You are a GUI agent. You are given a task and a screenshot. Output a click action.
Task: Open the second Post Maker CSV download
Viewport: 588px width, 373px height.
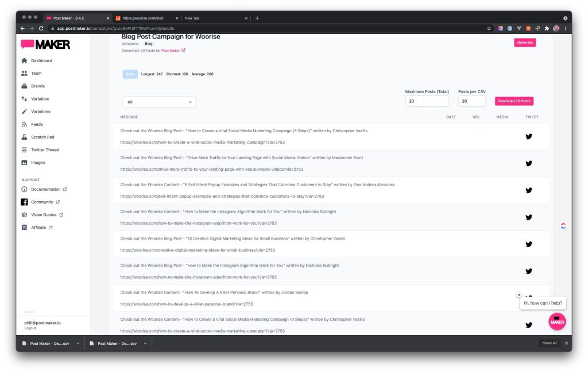pos(113,343)
